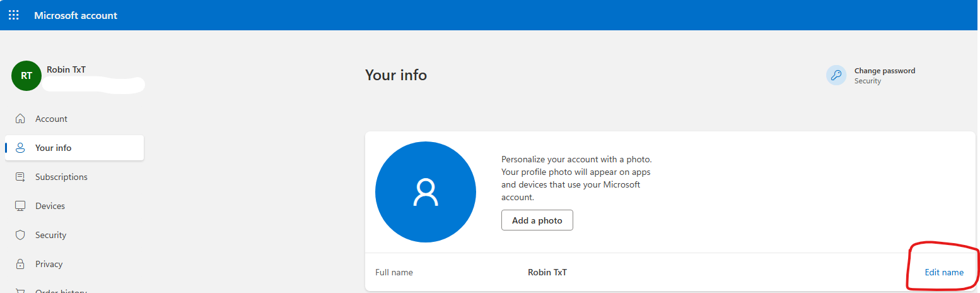Image resolution: width=980 pixels, height=293 pixels.
Task: Click the Security shield icon
Action: [20, 235]
